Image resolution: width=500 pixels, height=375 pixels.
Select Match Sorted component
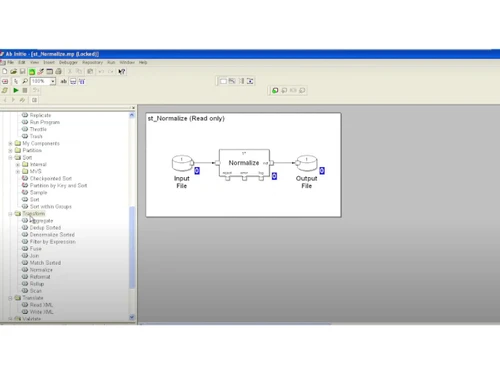click(45, 263)
